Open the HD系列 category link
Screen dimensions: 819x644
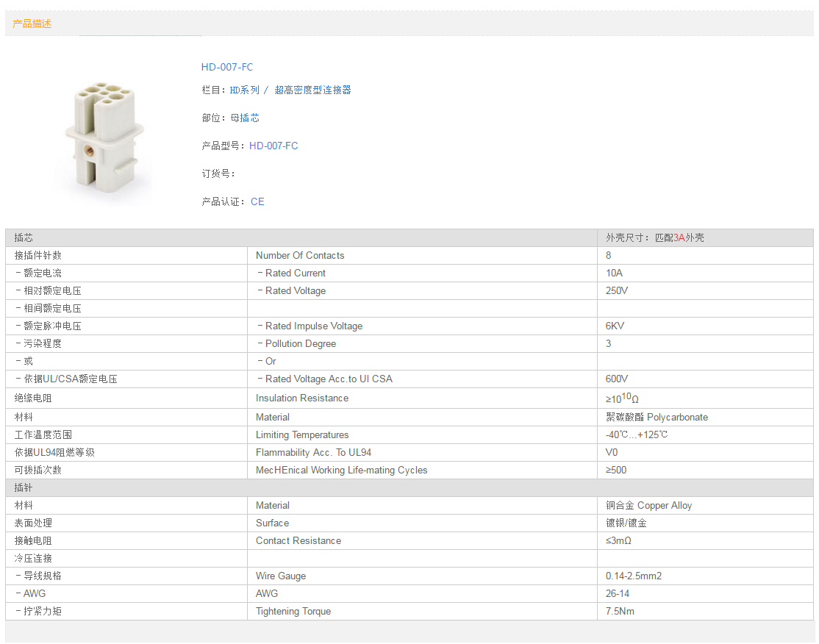pyautogui.click(x=244, y=90)
